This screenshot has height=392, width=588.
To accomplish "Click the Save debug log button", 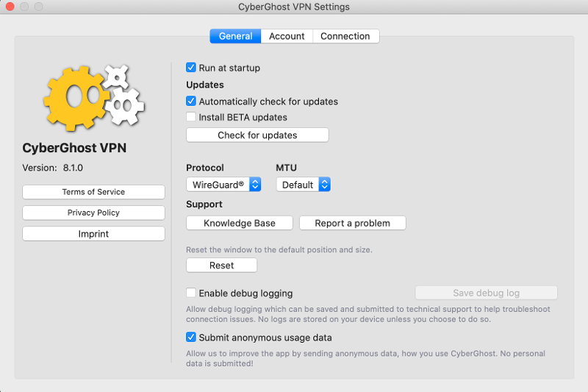I will pos(486,293).
